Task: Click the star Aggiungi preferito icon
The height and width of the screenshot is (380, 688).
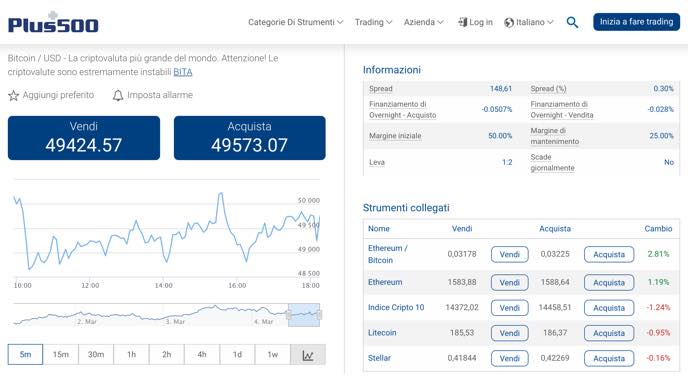Action: 14,95
